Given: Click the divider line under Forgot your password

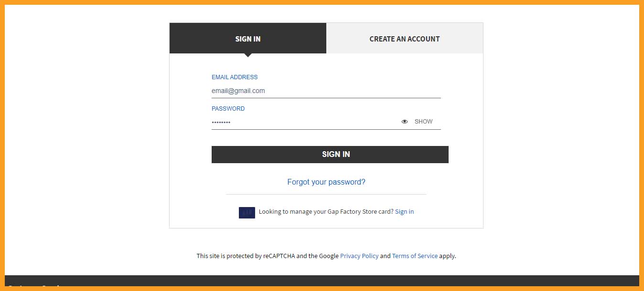Looking at the screenshot, I should tap(326, 194).
